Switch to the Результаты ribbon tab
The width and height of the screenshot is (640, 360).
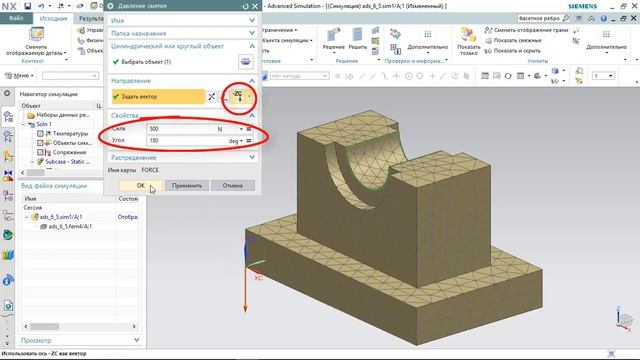pyautogui.click(x=90, y=19)
